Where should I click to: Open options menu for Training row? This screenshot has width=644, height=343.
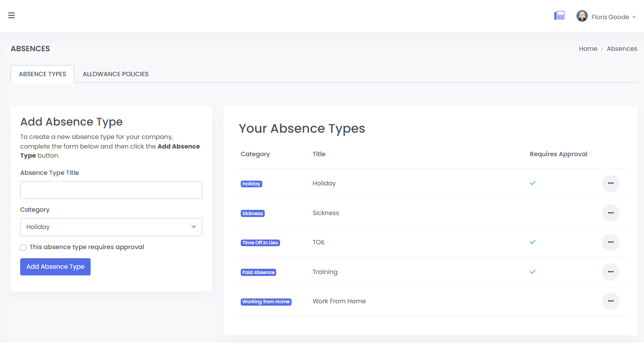[x=610, y=272]
